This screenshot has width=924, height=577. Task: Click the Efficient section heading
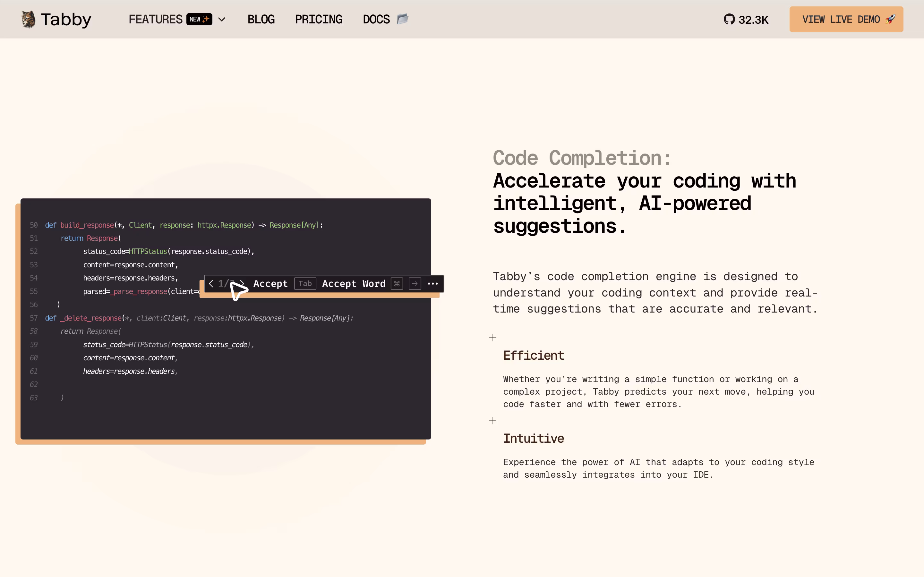coord(533,355)
